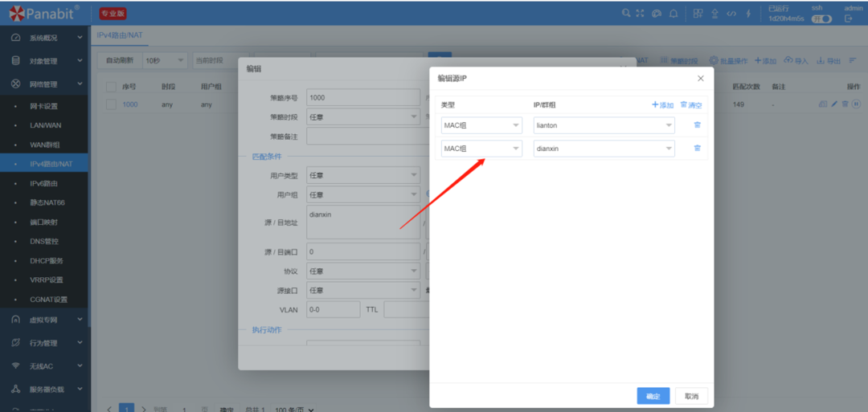This screenshot has width=868, height=412.
Task: Open the type dropdown for the dianxin row
Action: 481,149
